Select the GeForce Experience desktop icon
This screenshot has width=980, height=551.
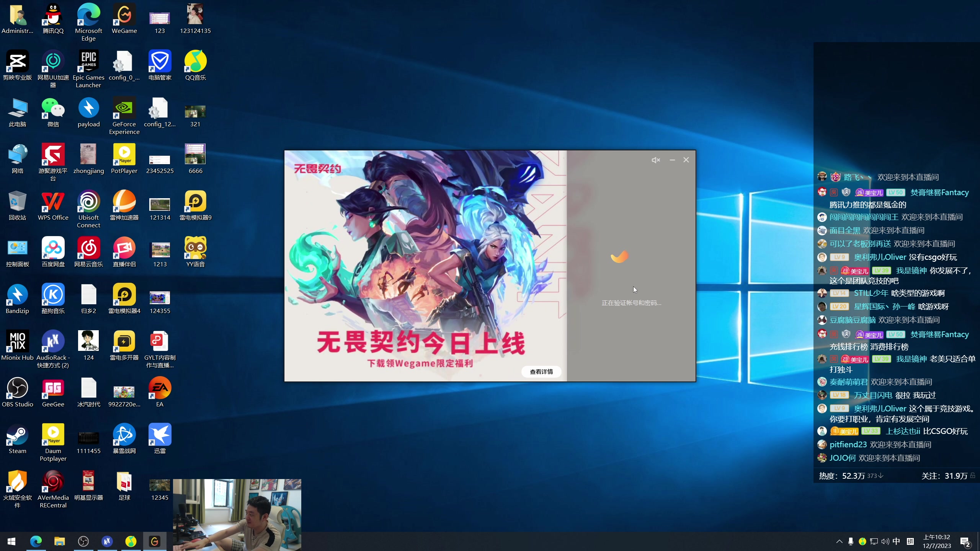(x=124, y=116)
